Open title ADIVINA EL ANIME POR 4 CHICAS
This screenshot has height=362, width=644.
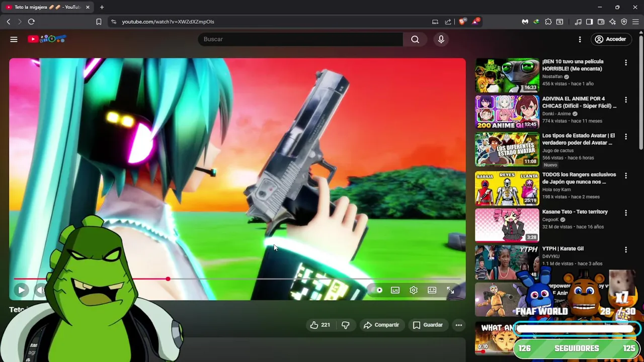click(x=579, y=102)
